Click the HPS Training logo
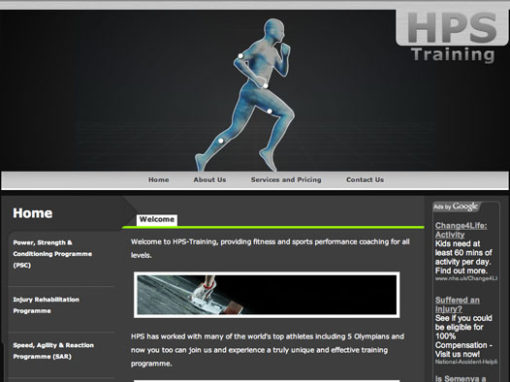Image resolution: width=510 pixels, height=382 pixels. coord(452,37)
